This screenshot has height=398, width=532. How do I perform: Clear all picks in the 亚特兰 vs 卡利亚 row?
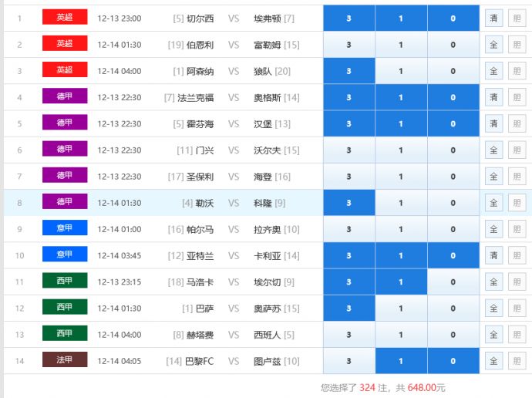pos(493,255)
